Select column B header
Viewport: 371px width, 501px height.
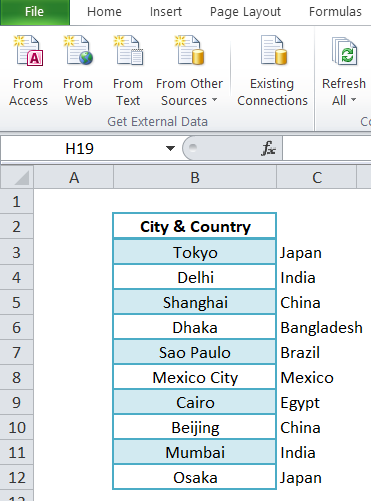[195, 178]
